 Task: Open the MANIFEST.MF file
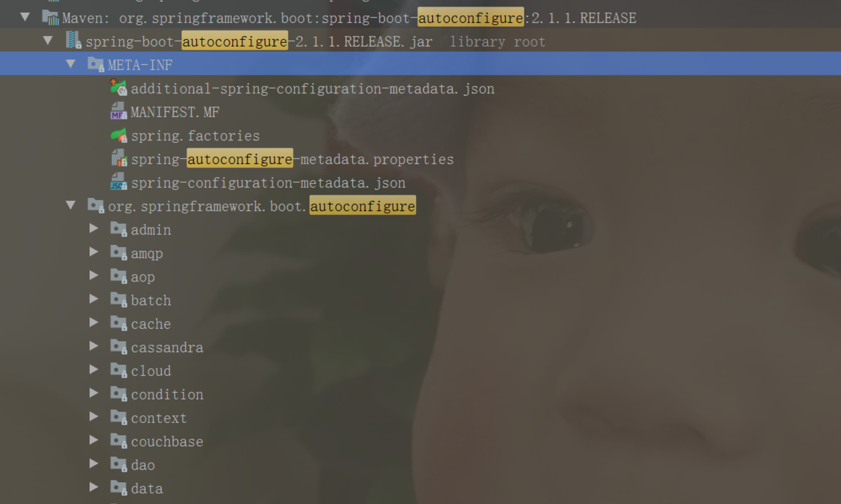[175, 112]
